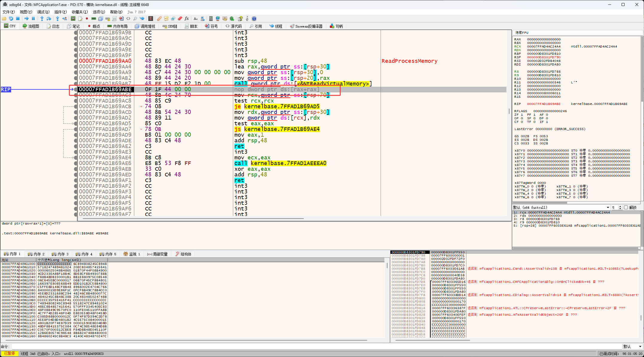This screenshot has width=644, height=357.
Task: Open the calculator toolbar icon
Action: [x=211, y=19]
